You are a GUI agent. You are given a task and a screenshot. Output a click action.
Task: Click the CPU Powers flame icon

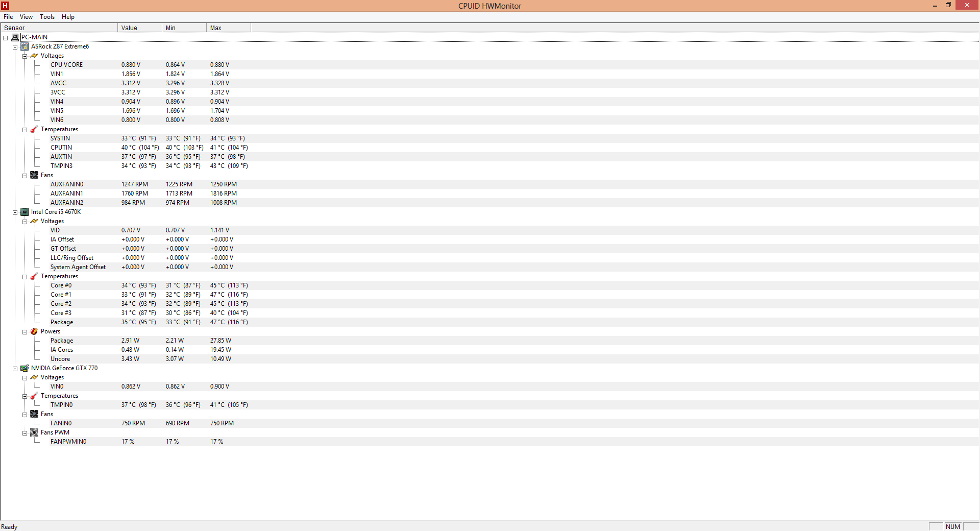coord(34,331)
